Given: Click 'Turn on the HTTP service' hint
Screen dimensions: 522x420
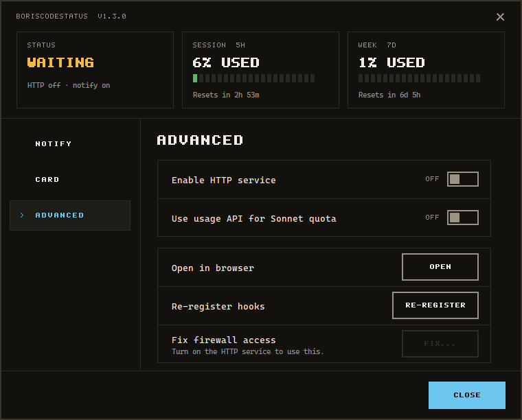Looking at the screenshot, I should coord(248,351).
